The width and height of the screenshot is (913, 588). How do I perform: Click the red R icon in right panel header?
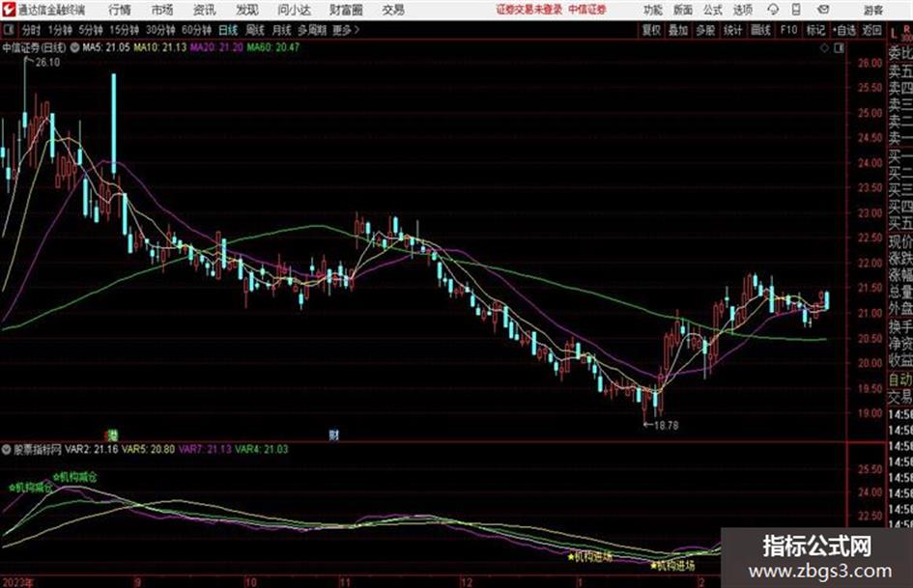pyautogui.click(x=907, y=30)
